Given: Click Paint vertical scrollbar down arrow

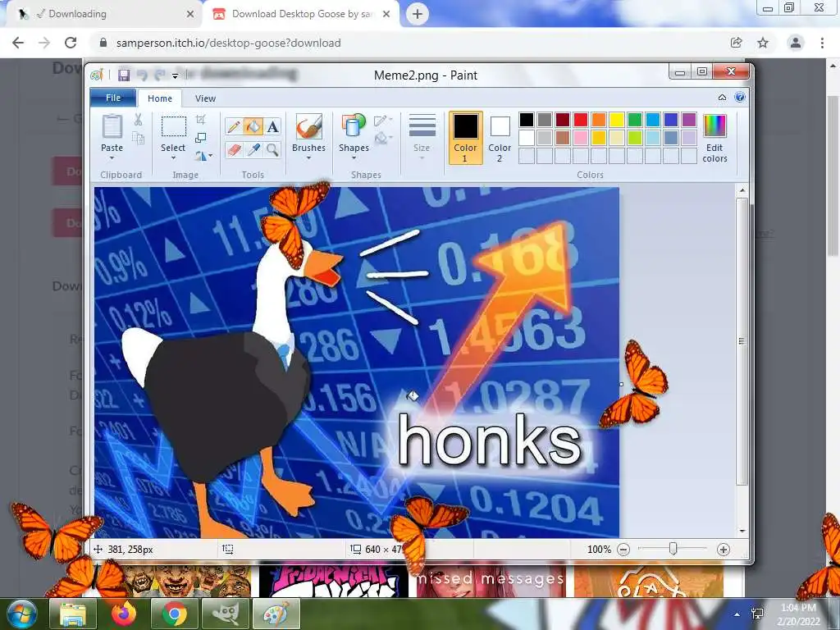Looking at the screenshot, I should pyautogui.click(x=742, y=531).
